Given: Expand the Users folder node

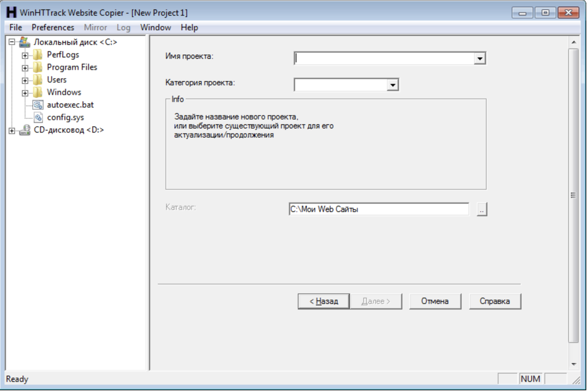Looking at the screenshot, I should point(25,80).
